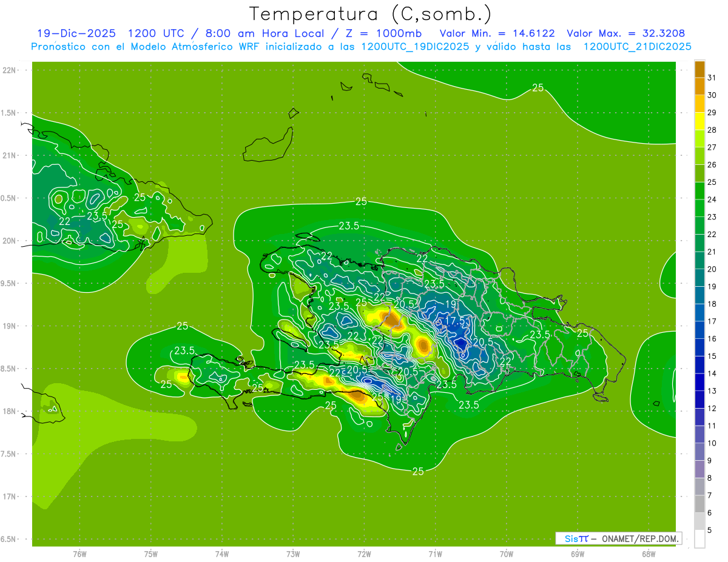
Task: Click the '21N' latitude axis label
Action: coord(10,155)
